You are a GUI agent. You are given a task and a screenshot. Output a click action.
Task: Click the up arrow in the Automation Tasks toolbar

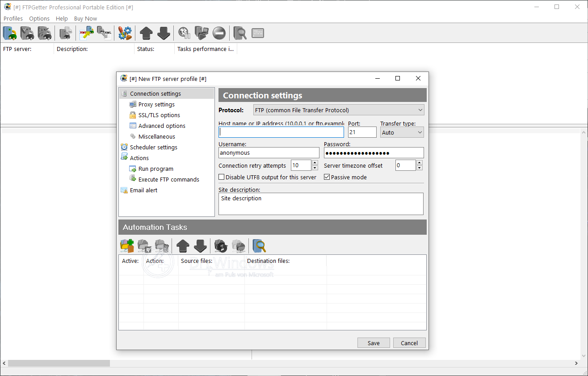click(x=183, y=245)
